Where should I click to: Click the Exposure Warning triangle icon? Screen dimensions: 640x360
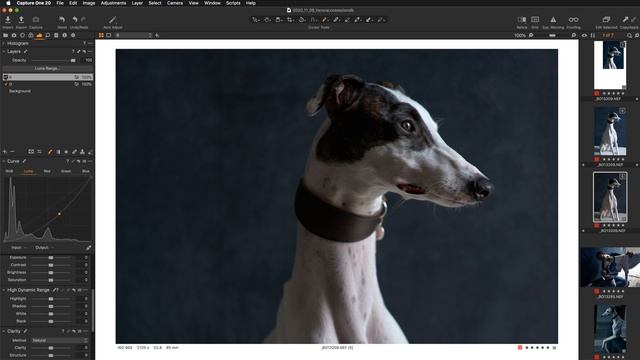click(553, 20)
